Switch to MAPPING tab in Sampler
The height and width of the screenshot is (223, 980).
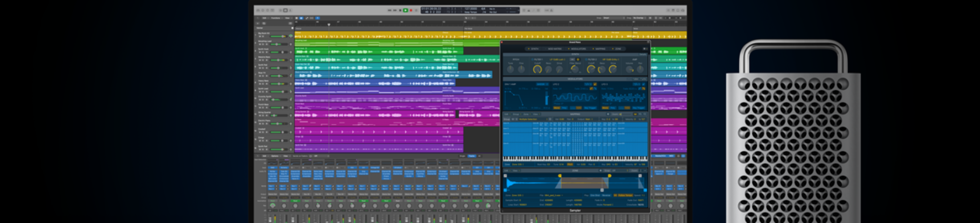599,49
